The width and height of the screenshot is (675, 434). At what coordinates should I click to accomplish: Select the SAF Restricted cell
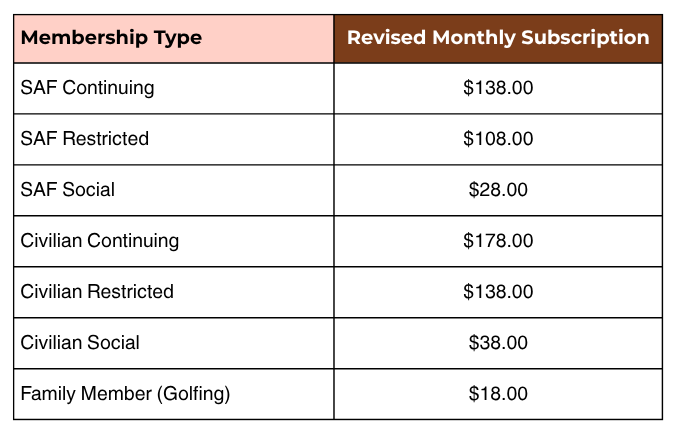(x=173, y=139)
